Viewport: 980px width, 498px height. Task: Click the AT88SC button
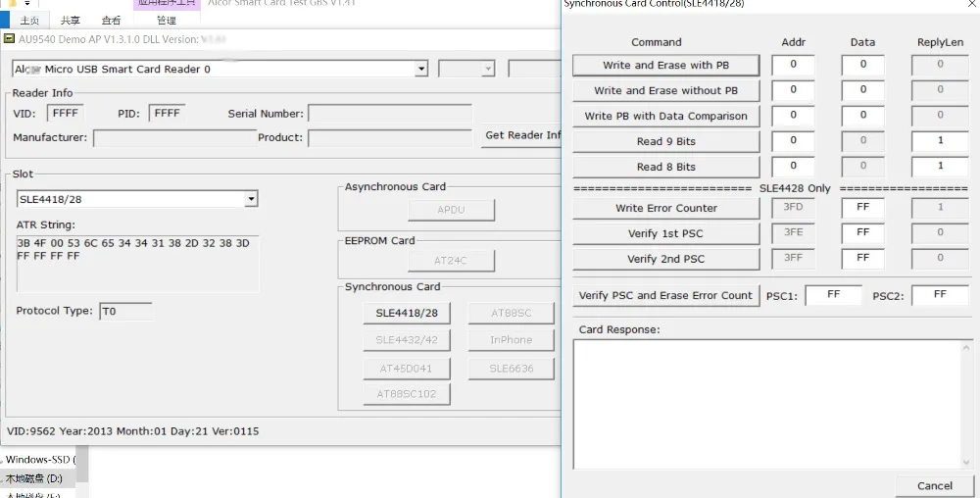tap(512, 313)
